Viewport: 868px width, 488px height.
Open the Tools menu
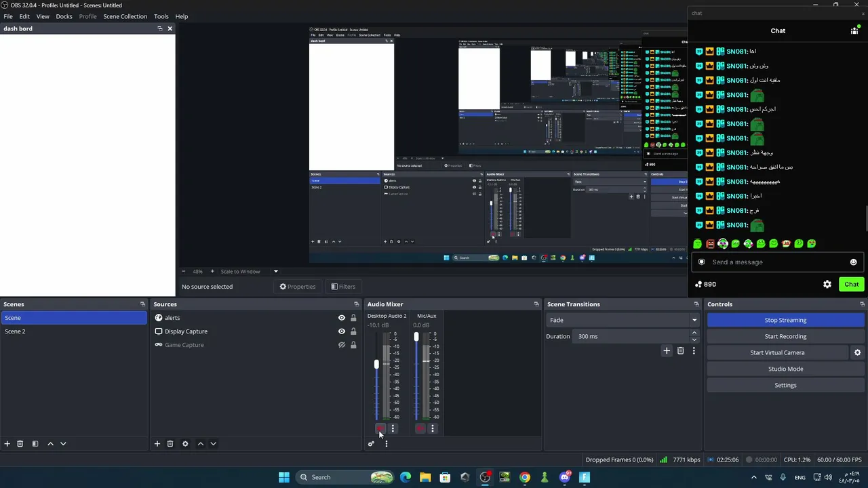[x=161, y=16]
